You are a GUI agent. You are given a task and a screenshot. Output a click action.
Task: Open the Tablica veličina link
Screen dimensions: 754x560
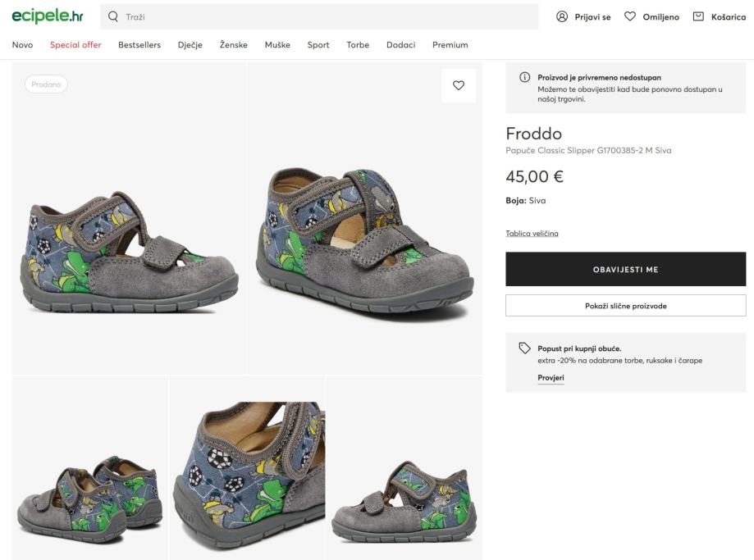click(x=532, y=234)
